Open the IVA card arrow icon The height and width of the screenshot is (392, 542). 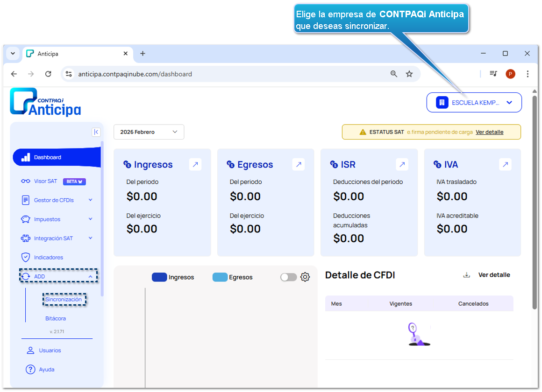505,164
